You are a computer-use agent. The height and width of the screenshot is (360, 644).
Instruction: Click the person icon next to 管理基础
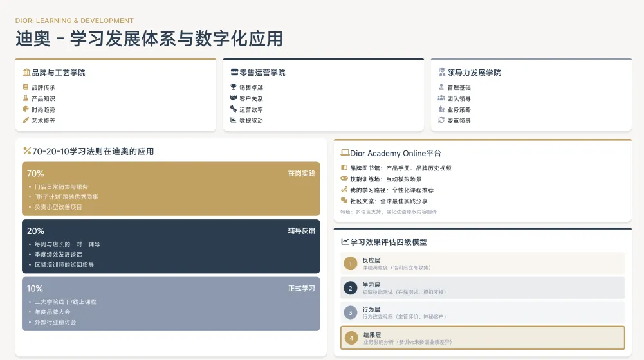[x=441, y=87]
